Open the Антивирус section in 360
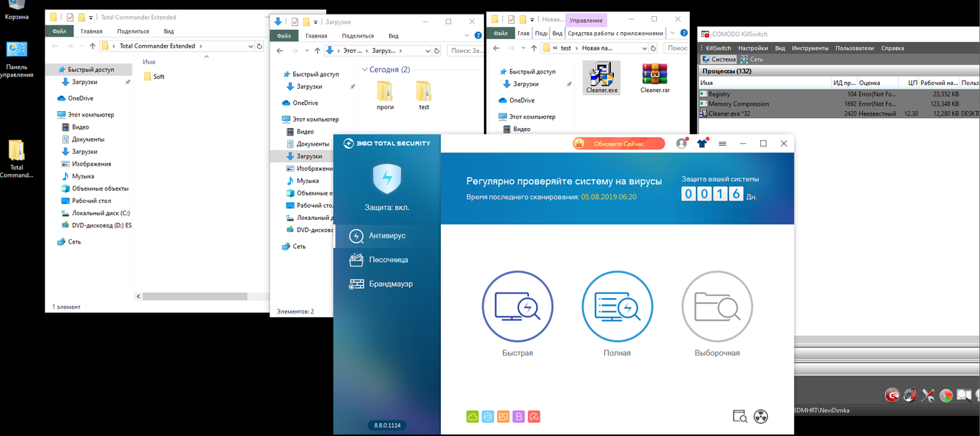 click(387, 236)
